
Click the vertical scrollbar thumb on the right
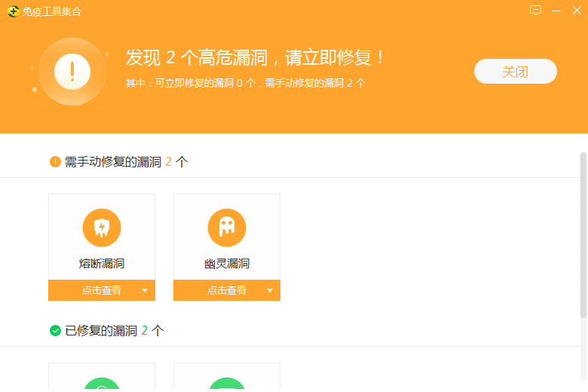pyautogui.click(x=583, y=235)
